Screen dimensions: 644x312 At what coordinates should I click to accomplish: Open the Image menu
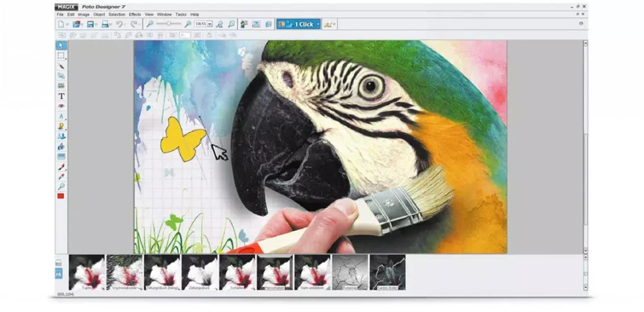(x=84, y=14)
